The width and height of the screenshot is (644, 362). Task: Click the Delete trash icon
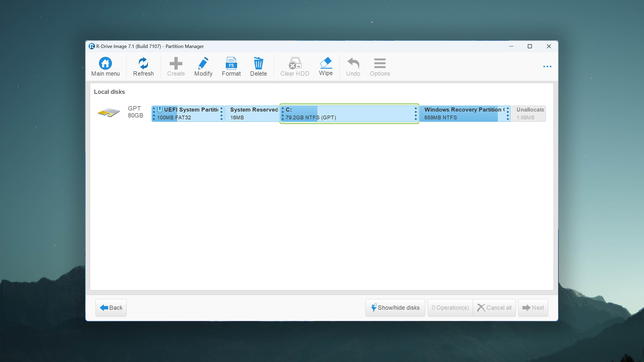pos(258,64)
